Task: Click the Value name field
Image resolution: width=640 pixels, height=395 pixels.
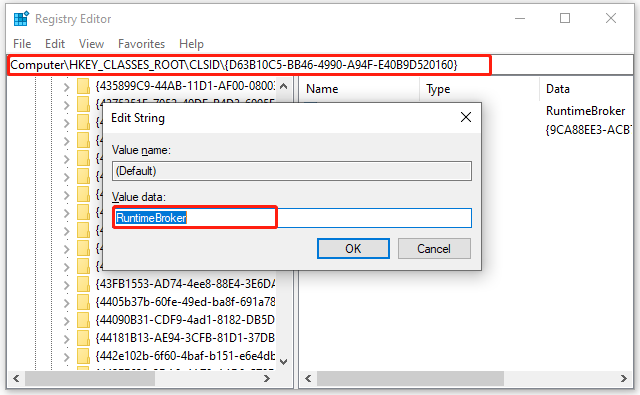Action: click(292, 171)
